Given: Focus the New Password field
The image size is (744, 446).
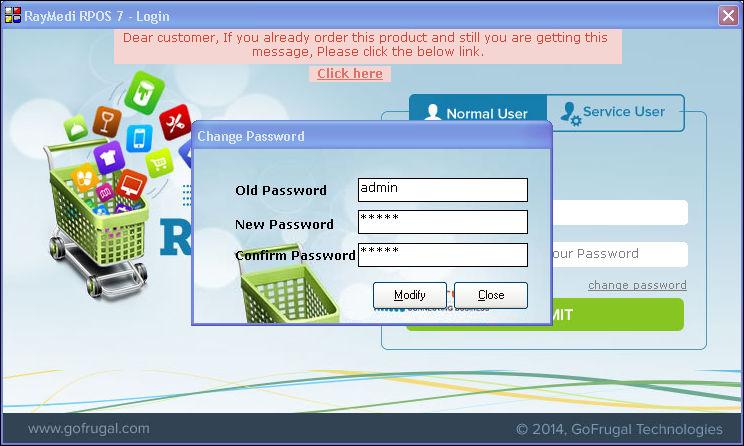Looking at the screenshot, I should 443,222.
